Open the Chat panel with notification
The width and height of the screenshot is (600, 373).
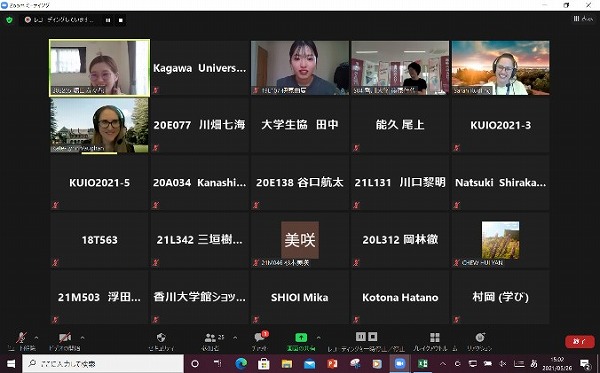pyautogui.click(x=259, y=341)
